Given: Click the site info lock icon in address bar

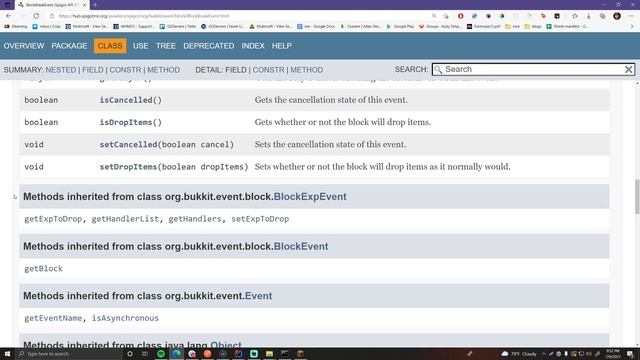Looking at the screenshot, I should tap(52, 16).
